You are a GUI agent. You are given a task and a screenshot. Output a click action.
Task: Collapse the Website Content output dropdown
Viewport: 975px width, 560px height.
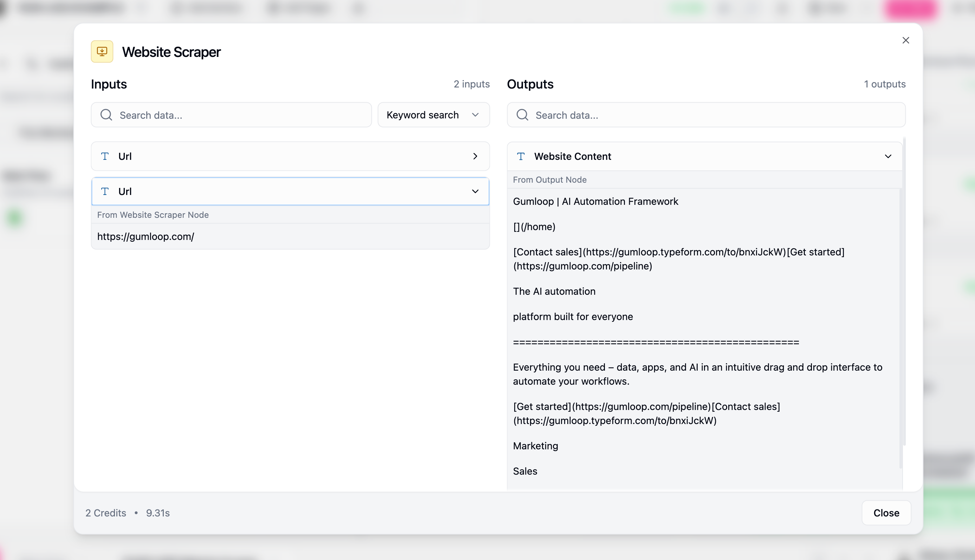click(888, 156)
